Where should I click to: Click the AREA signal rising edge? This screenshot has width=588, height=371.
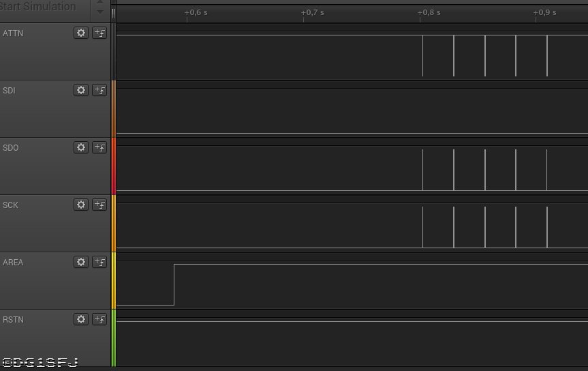174,284
